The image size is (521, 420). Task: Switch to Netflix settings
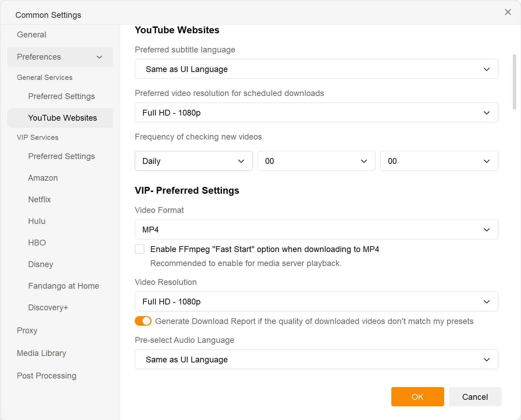click(x=39, y=199)
